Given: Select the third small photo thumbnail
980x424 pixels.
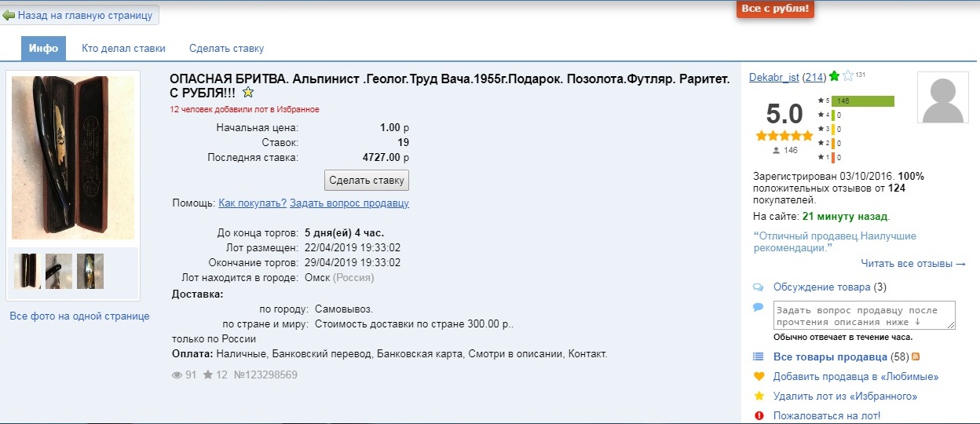Looking at the screenshot, I should coord(90,271).
